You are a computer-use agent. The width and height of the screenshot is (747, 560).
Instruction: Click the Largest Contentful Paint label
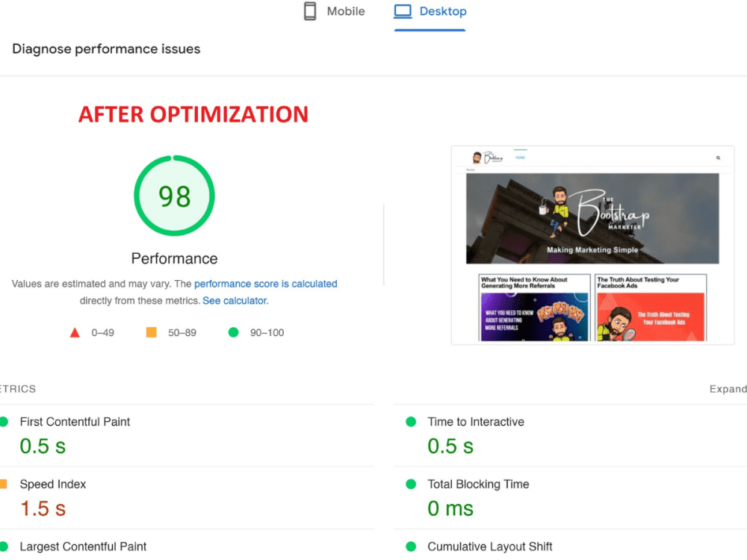(x=83, y=547)
